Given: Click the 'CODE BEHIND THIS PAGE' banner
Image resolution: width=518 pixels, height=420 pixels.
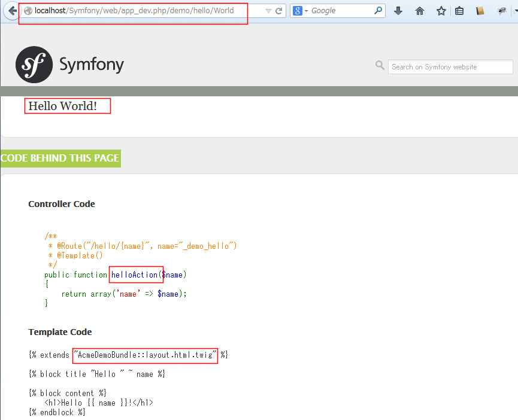Looking at the screenshot, I should 60,159.
